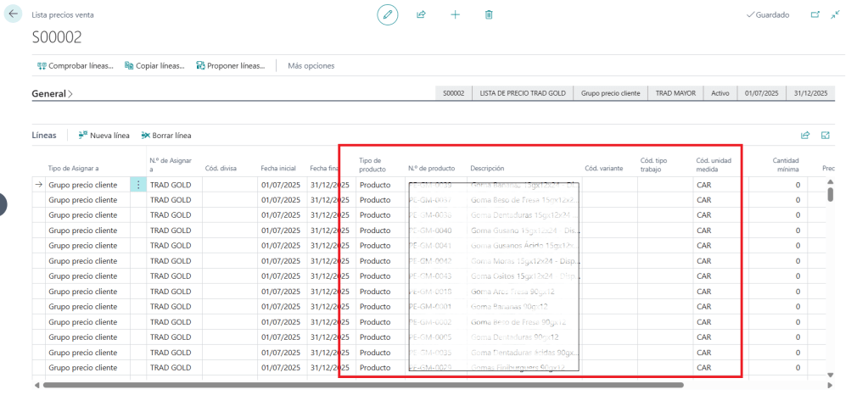
Task: Click the Nueva línea button
Action: point(104,135)
